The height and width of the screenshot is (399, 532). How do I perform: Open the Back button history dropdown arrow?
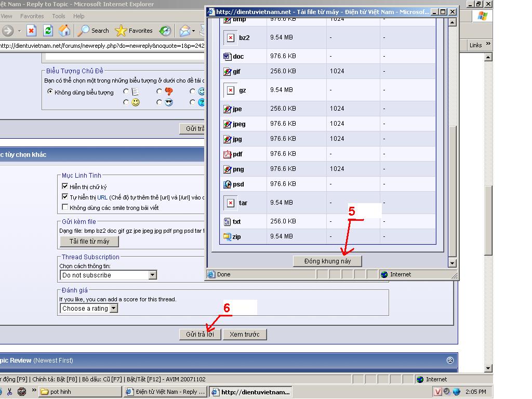click(19, 31)
